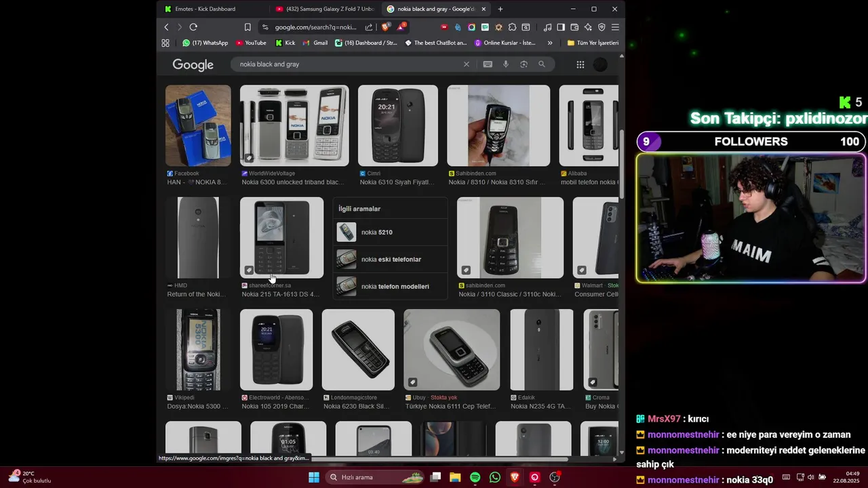
Task: Open the Brave VPN shield icon
Action: (x=601, y=27)
